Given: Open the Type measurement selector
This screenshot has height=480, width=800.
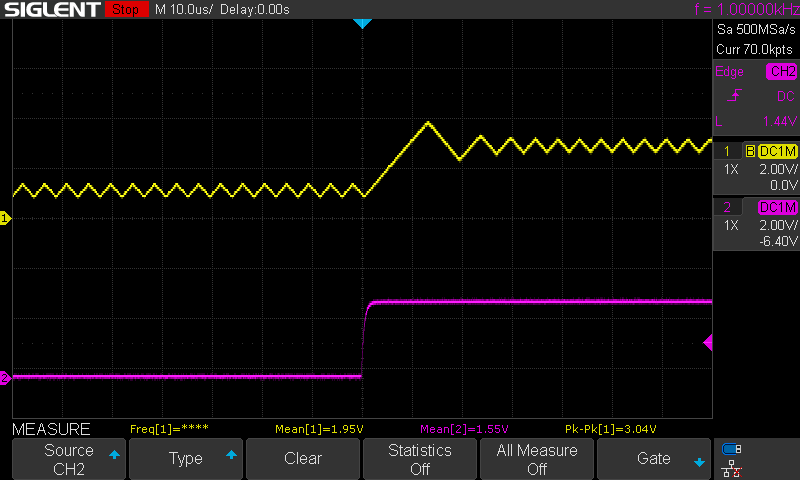Looking at the screenshot, I should click(186, 459).
